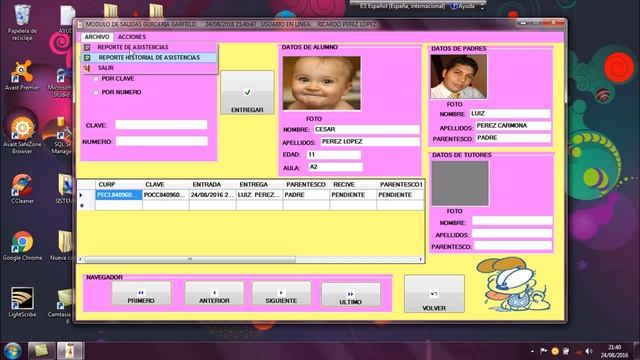Click the parent's photo
The height and width of the screenshot is (360, 640).
click(x=459, y=77)
